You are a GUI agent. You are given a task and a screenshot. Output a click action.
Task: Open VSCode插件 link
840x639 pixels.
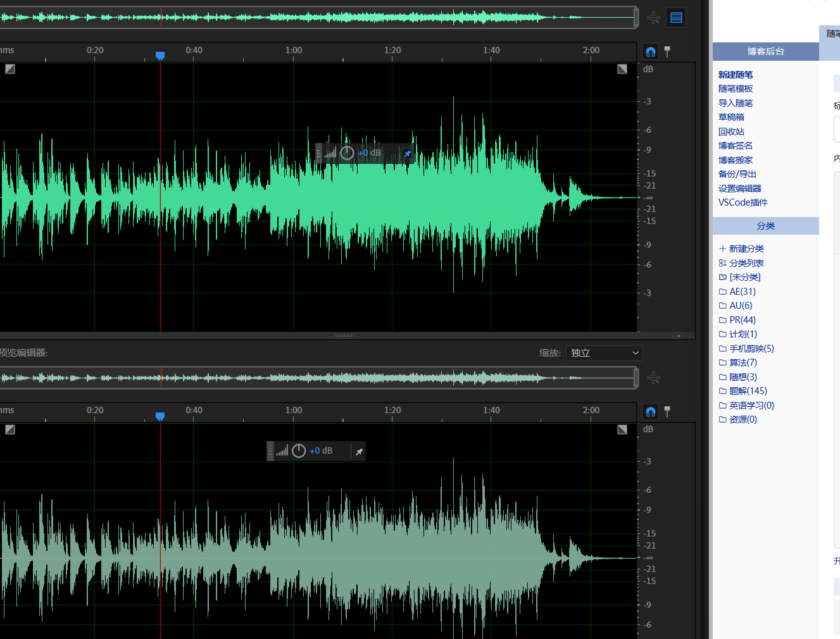743,202
